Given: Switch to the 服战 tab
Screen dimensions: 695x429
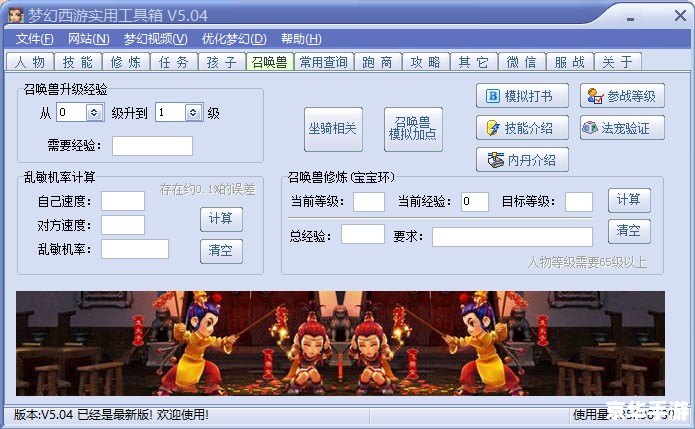Looking at the screenshot, I should coord(570,62).
